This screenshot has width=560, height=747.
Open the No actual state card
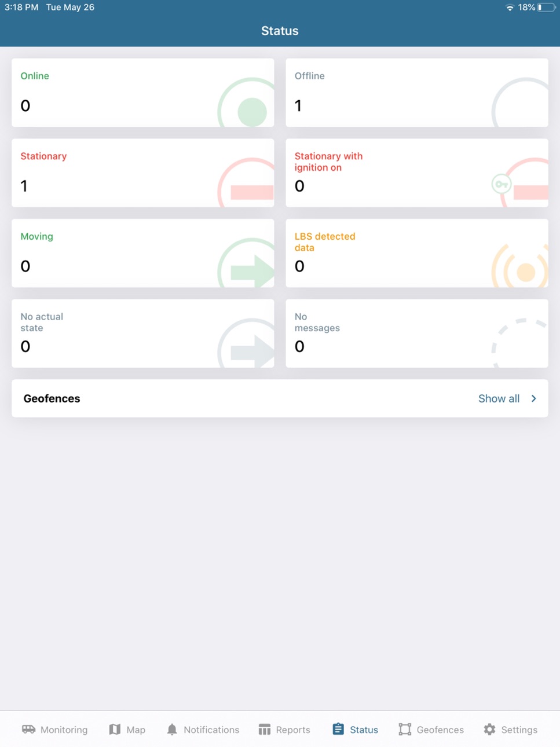143,334
